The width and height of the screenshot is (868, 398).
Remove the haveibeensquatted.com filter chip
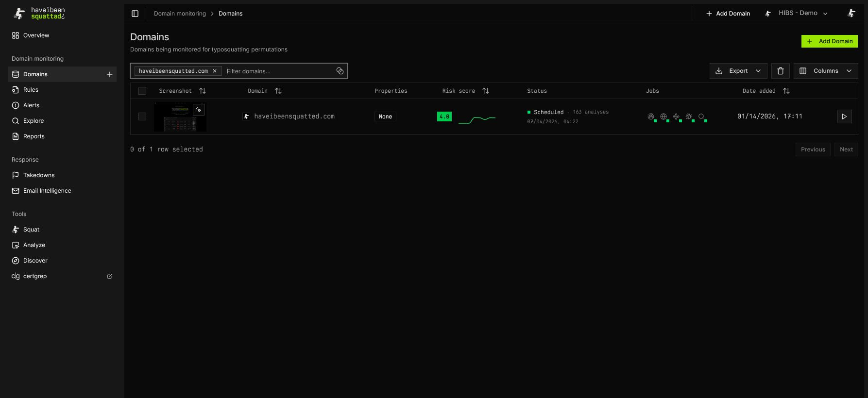[x=215, y=71]
